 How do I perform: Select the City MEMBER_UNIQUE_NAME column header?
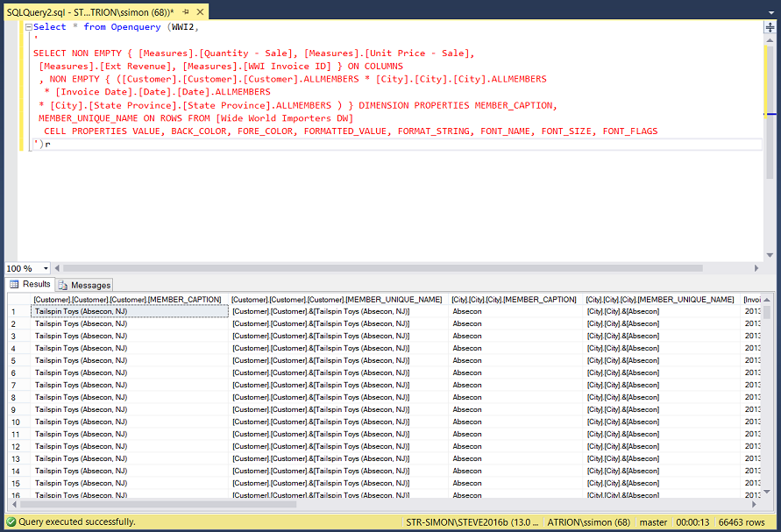[x=659, y=300]
